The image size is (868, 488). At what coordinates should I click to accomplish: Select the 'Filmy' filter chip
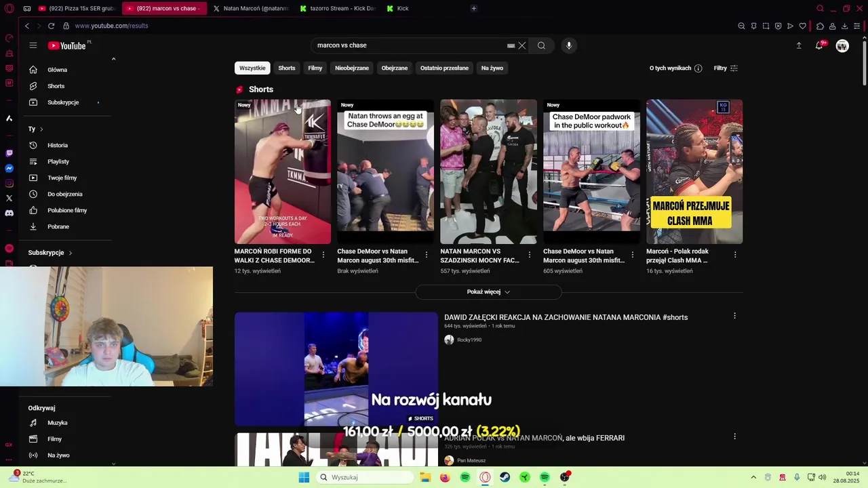(315, 68)
